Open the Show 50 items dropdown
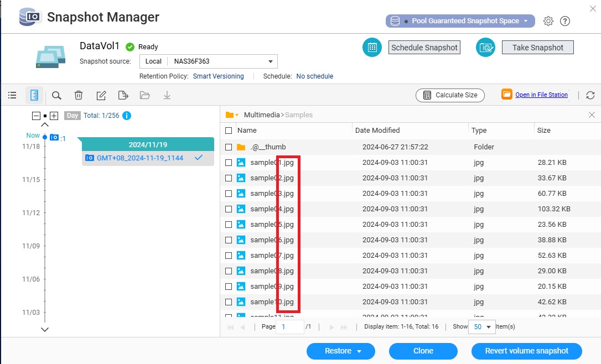This screenshot has width=601, height=364. pos(482,327)
